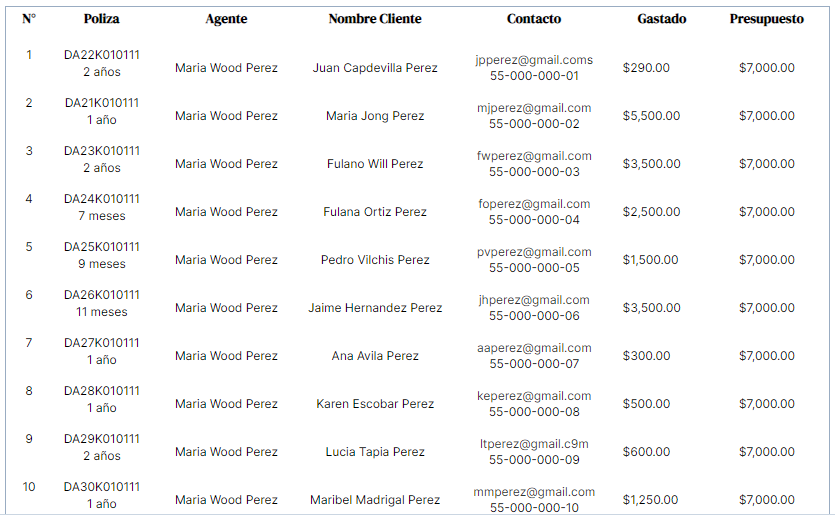The height and width of the screenshot is (521, 835).
Task: Click the Contacto column header
Action: click(534, 19)
